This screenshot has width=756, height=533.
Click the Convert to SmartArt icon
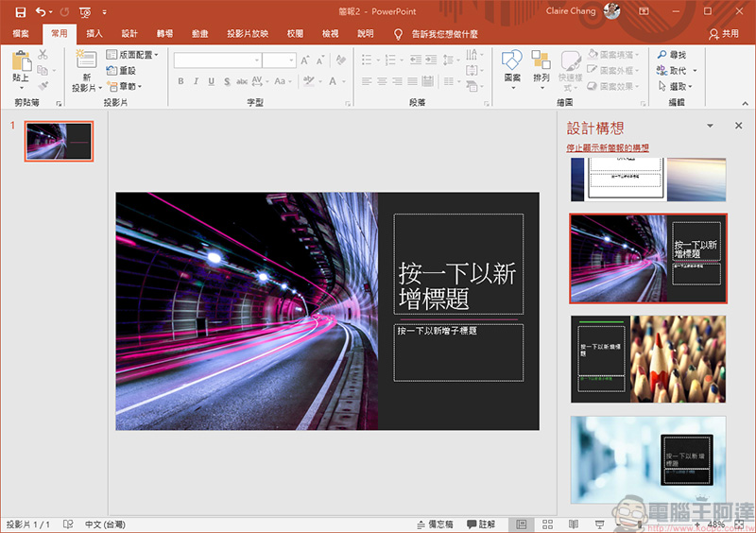[x=472, y=86]
